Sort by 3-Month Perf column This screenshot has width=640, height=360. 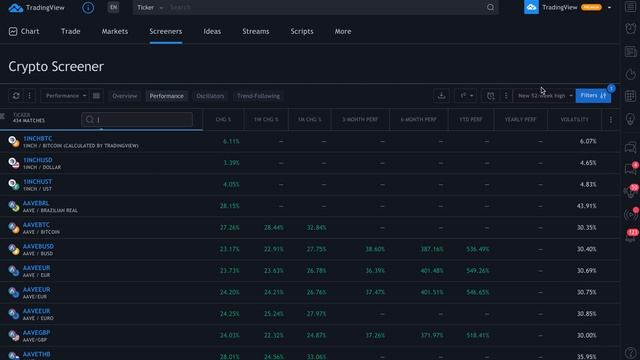click(x=360, y=120)
